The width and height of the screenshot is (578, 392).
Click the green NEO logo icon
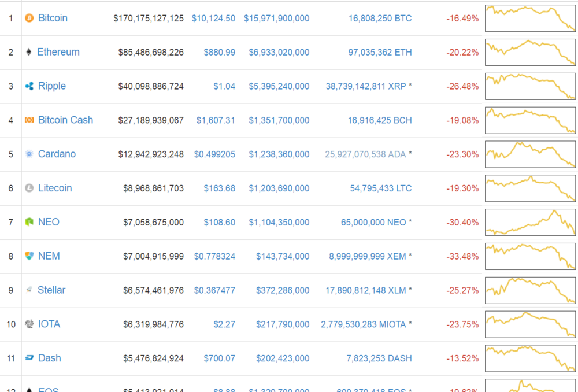(x=29, y=223)
